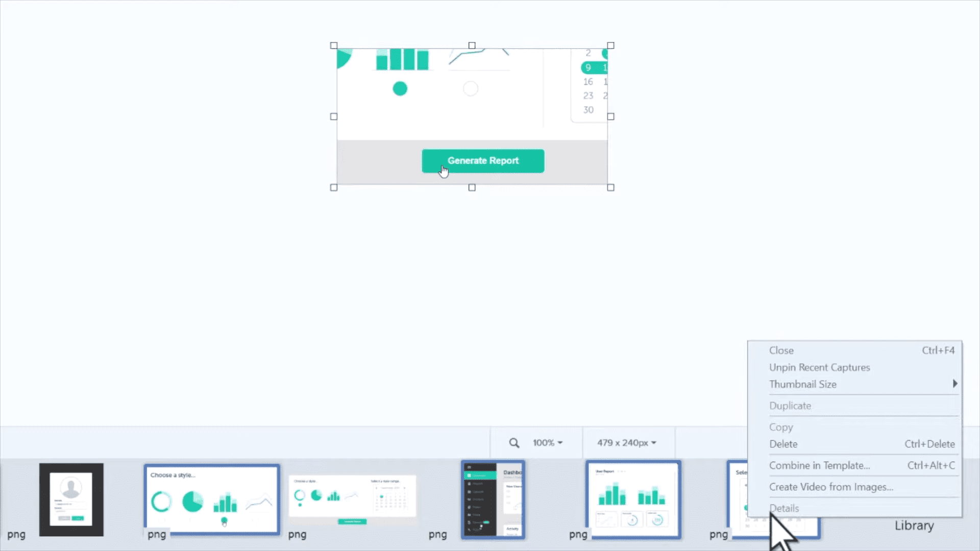Click Generate Report button
The width and height of the screenshot is (980, 551).
(x=482, y=160)
